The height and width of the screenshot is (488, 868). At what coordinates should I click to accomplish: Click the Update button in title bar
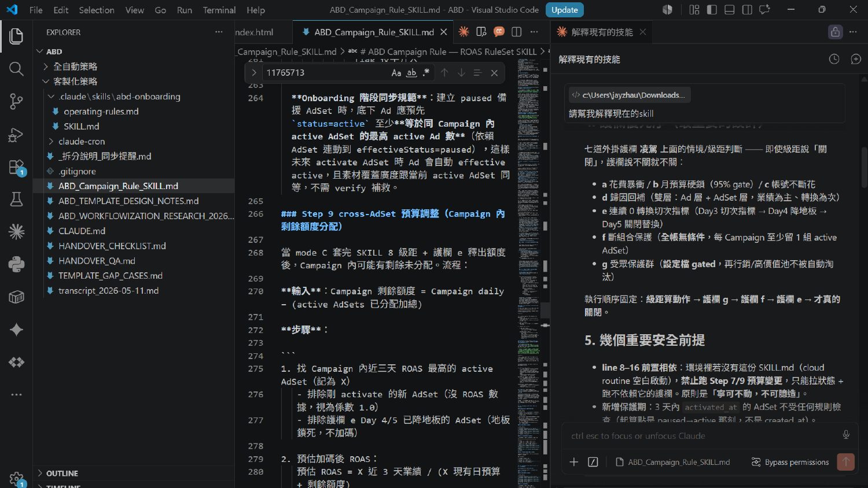point(565,10)
